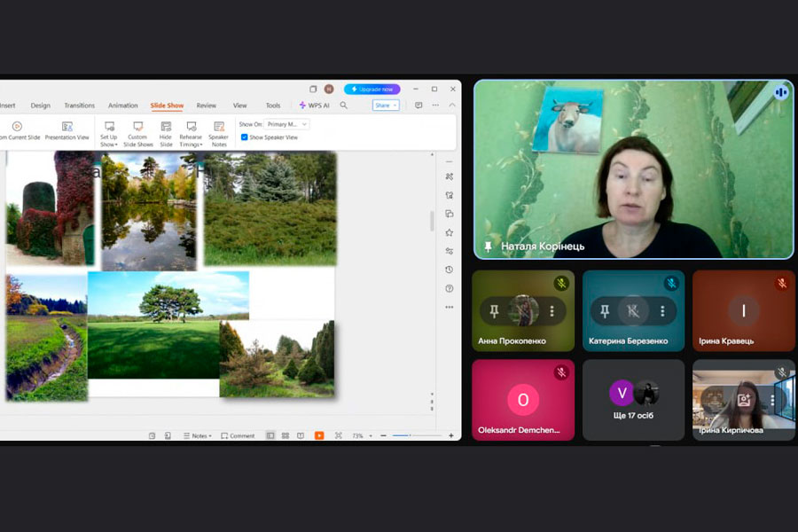Click the muted mic on Катерина Березенко's tile
798x532 pixels.
pos(672,283)
